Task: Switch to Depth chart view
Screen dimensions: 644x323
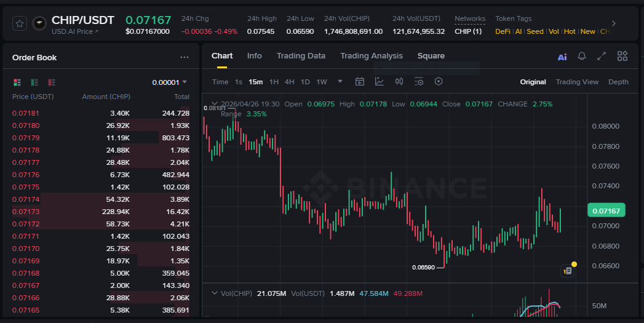Action: (x=618, y=82)
